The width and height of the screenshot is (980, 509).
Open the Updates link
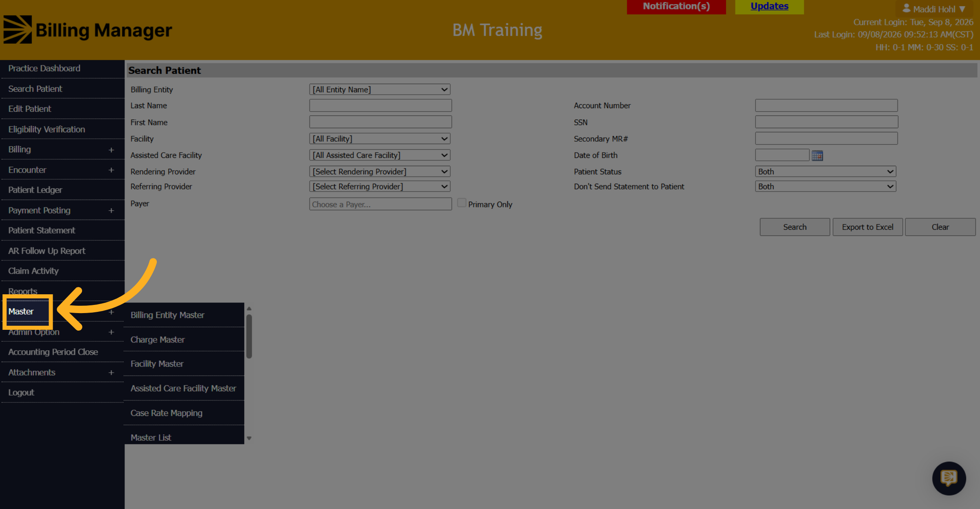pos(769,6)
